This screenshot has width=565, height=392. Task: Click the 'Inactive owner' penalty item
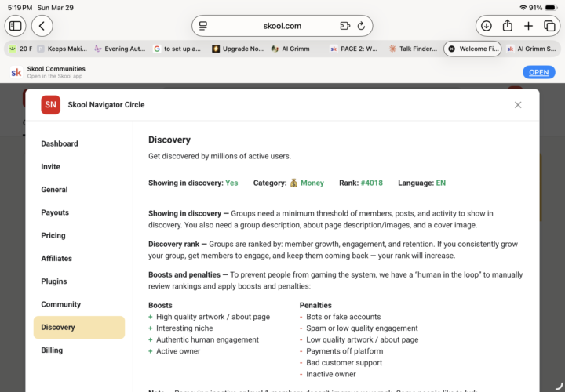(331, 375)
